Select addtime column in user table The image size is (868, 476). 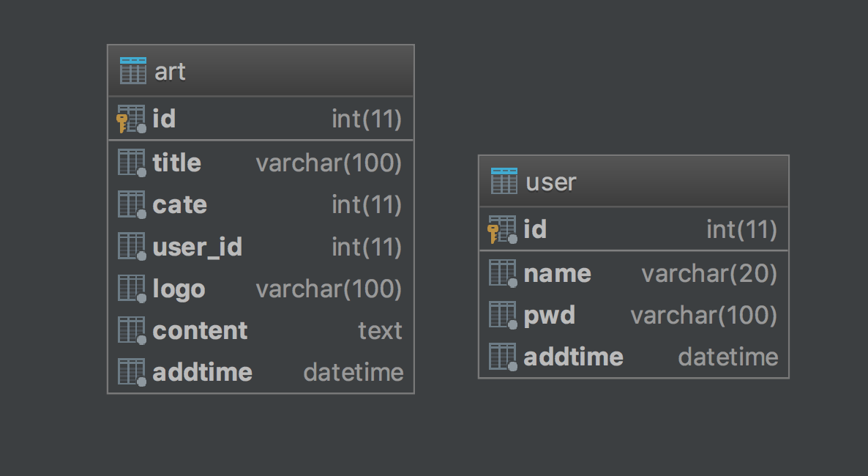(573, 357)
